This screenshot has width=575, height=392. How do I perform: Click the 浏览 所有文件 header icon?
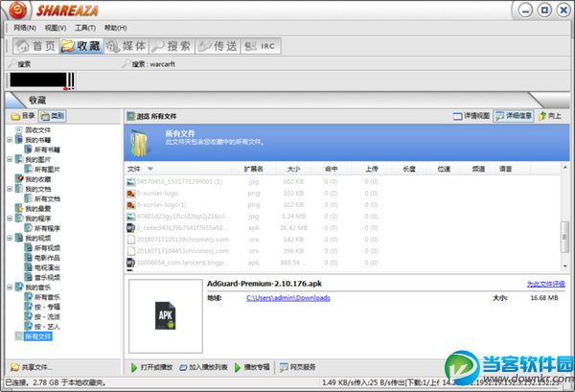coord(131,116)
